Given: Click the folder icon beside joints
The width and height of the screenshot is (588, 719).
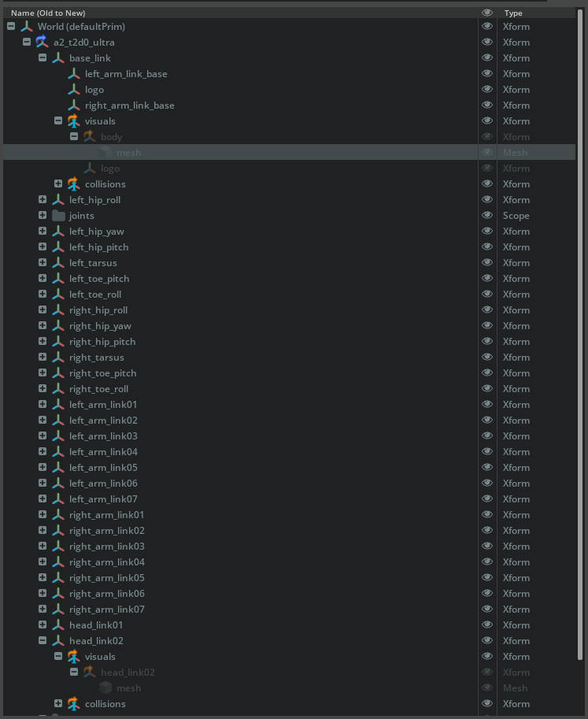Looking at the screenshot, I should (58, 216).
